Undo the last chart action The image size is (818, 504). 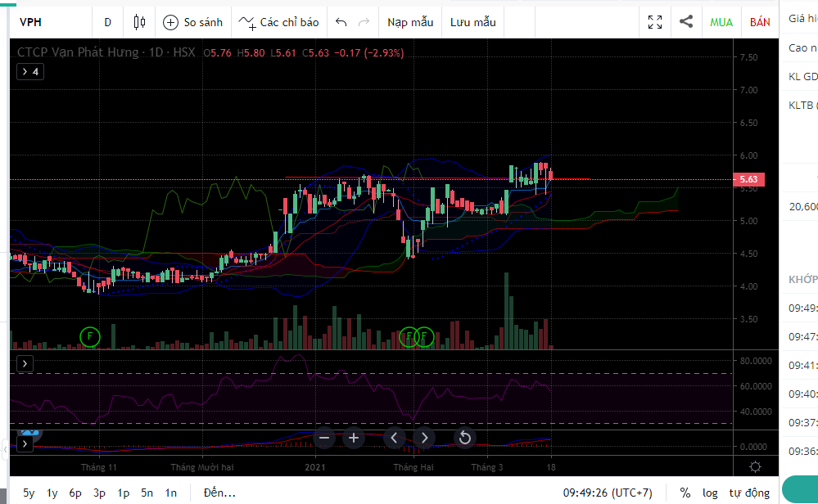[x=341, y=22]
